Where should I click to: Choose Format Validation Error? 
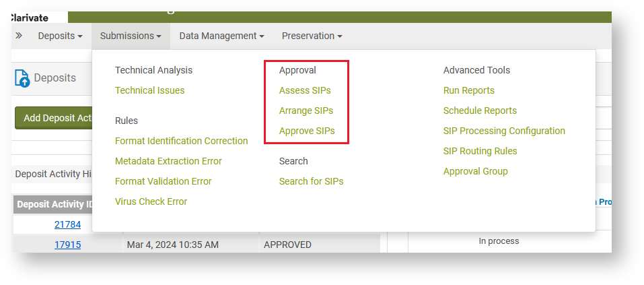pos(163,181)
